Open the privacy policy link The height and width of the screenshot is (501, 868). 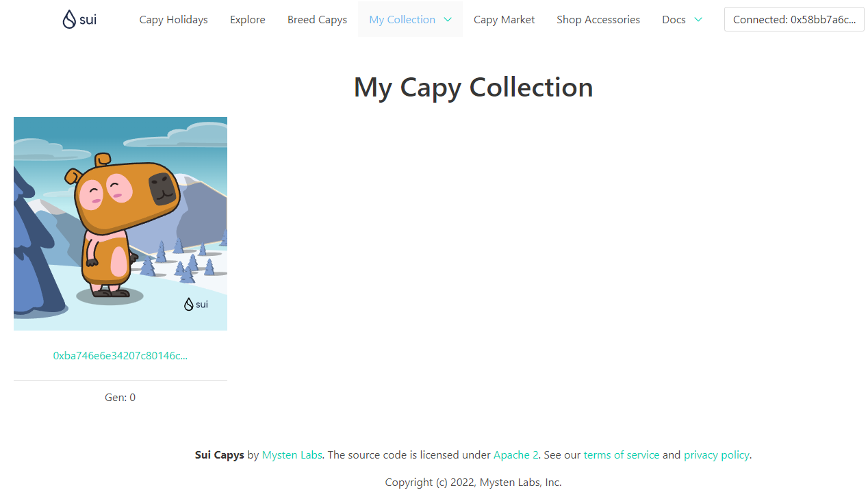tap(717, 454)
